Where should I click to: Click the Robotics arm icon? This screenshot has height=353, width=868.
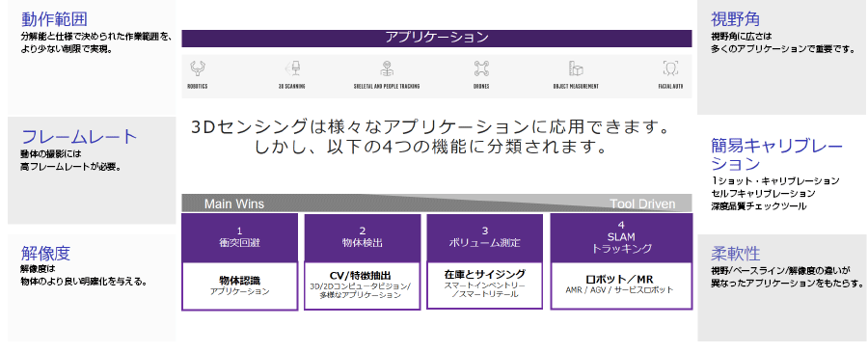pos(197,68)
